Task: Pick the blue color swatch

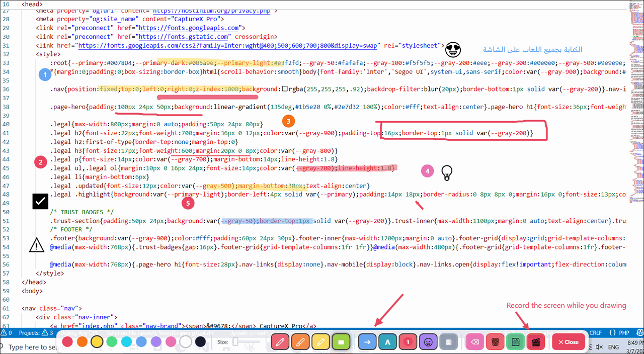Action: click(x=141, y=342)
